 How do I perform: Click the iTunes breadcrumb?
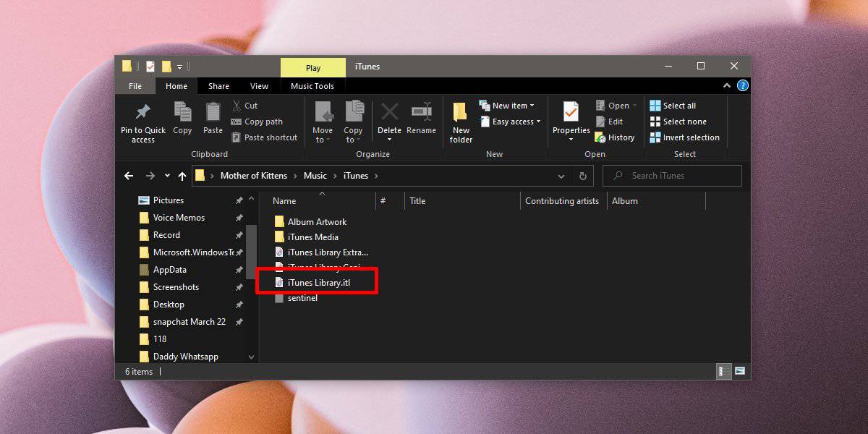coord(356,176)
